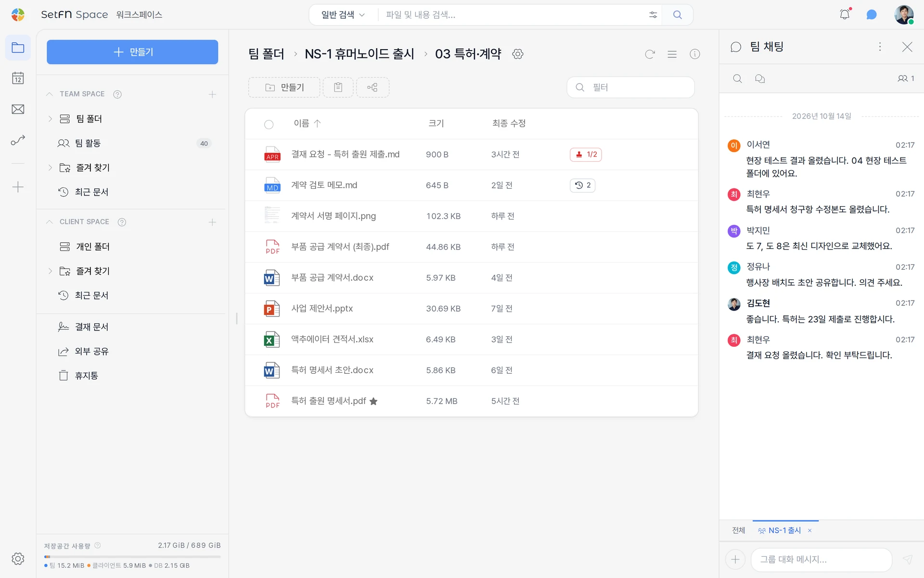Open 특허 출원 명세서.pdf file
This screenshot has width=924, height=578.
[x=328, y=401]
